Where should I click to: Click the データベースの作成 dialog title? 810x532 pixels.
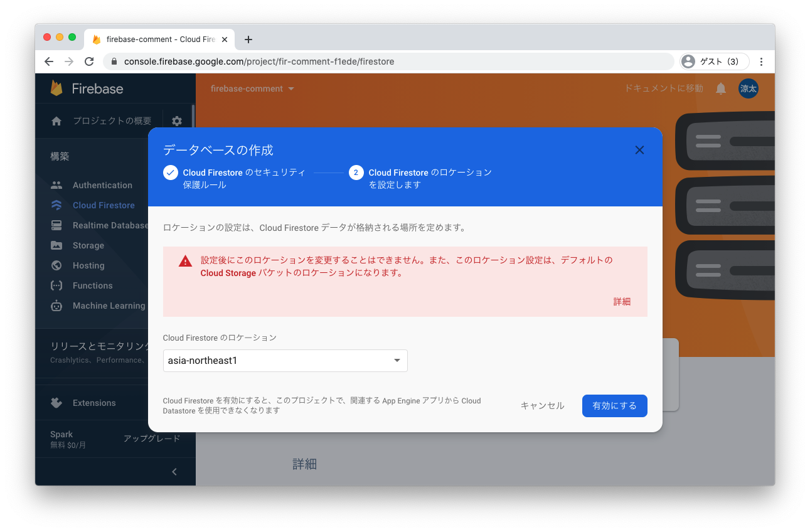click(x=218, y=151)
